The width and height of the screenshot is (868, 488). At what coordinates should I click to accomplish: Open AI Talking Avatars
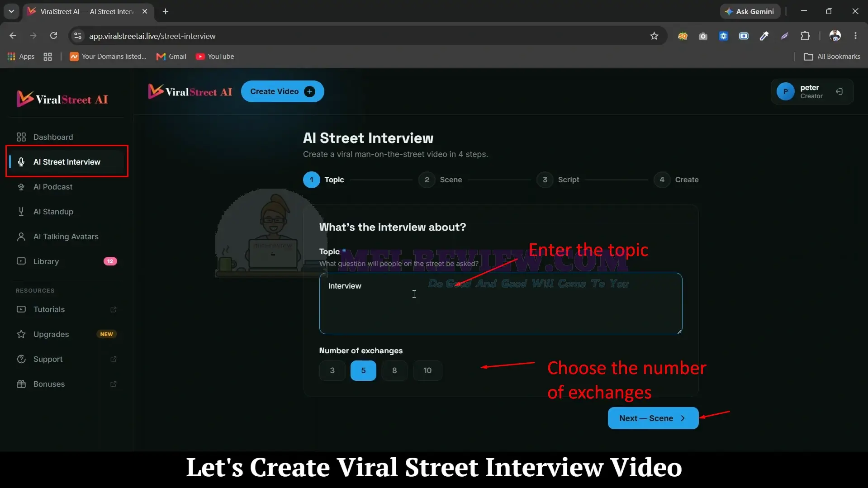coord(66,237)
